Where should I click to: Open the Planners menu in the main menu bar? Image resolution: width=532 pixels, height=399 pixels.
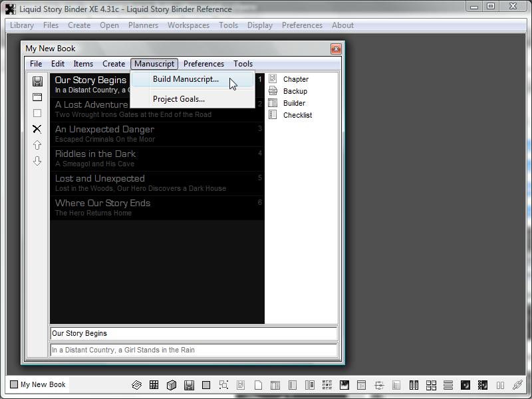coord(143,25)
